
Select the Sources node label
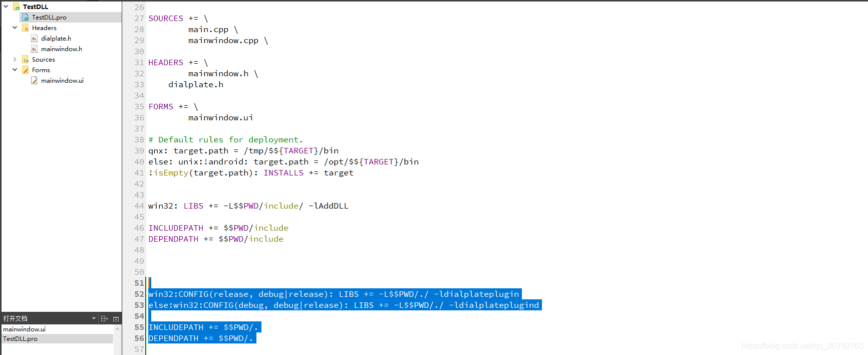point(44,59)
